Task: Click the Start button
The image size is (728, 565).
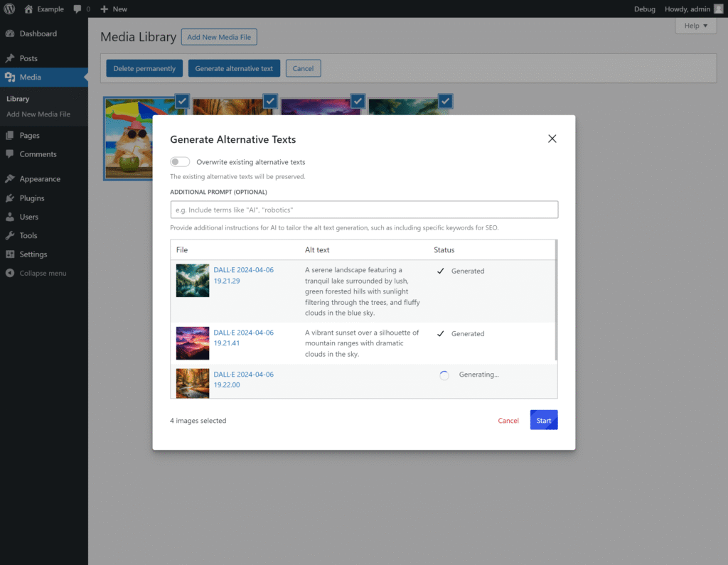Action: 544,420
